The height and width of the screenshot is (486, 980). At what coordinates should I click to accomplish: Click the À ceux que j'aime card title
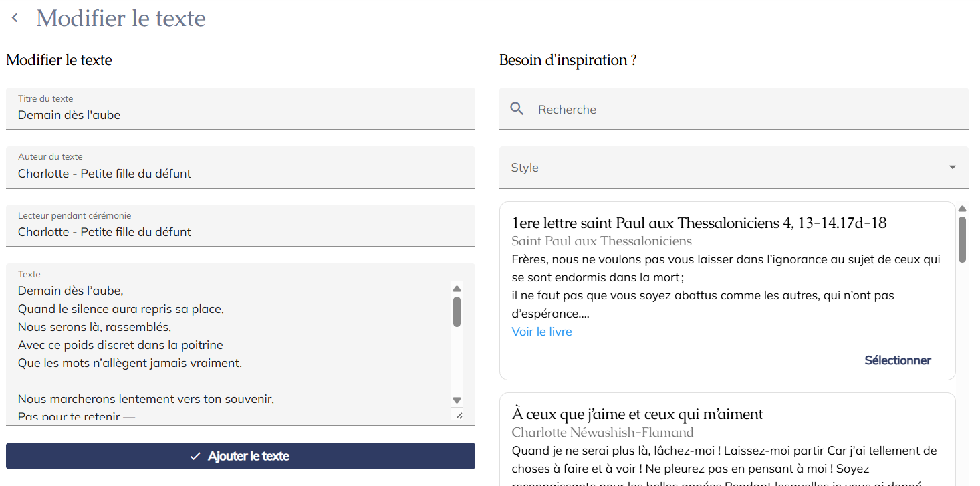[637, 414]
